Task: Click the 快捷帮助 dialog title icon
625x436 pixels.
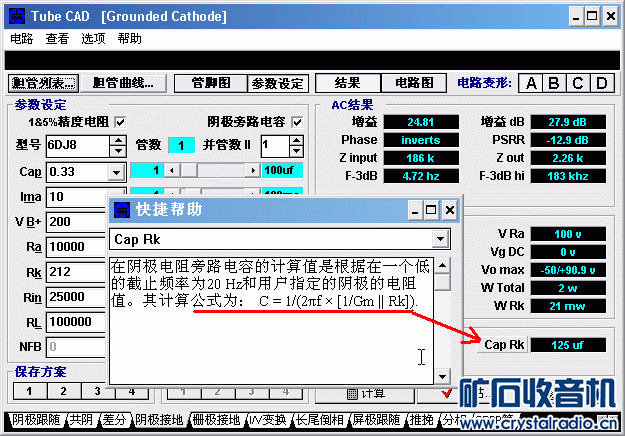Action: [122, 210]
